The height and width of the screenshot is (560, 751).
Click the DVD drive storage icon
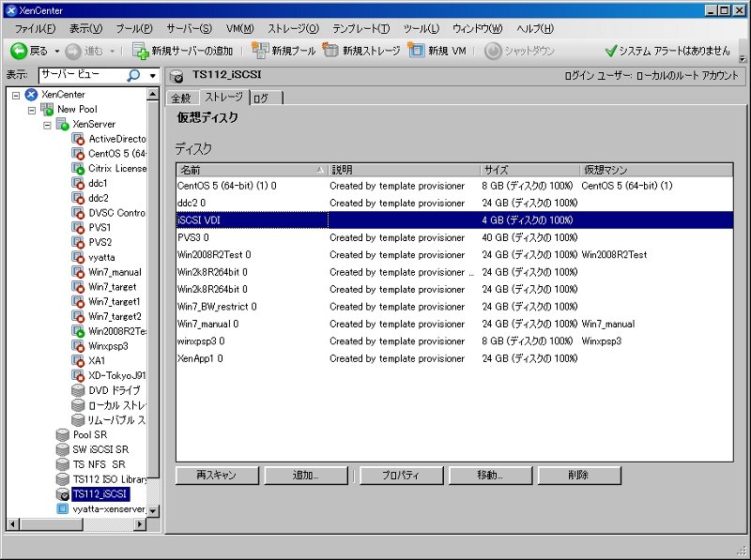click(x=78, y=390)
